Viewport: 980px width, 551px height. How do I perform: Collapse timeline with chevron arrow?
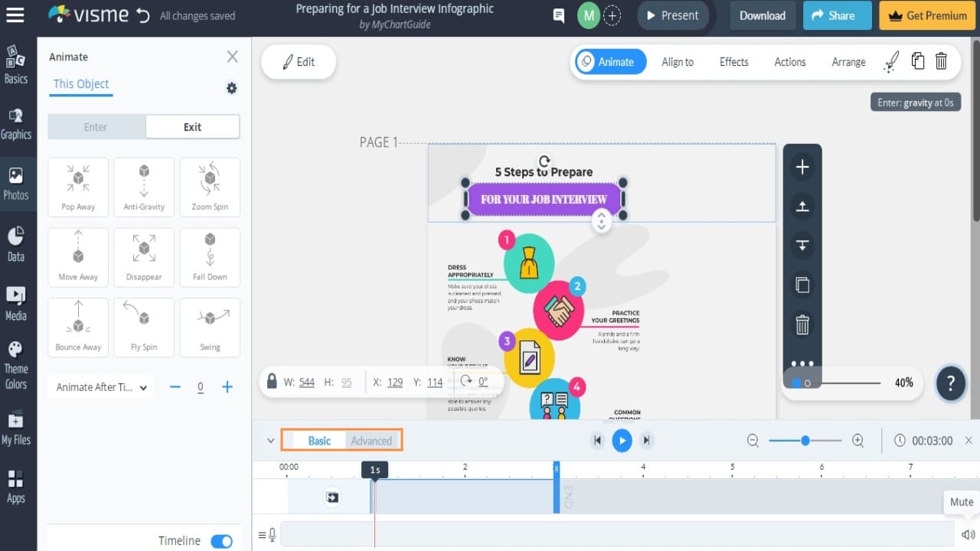coord(270,441)
